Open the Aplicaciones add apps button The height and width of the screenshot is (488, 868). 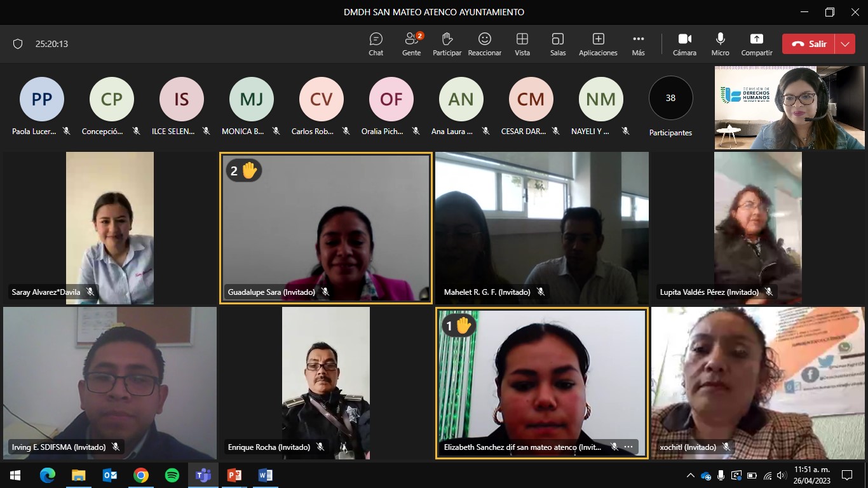(x=597, y=44)
